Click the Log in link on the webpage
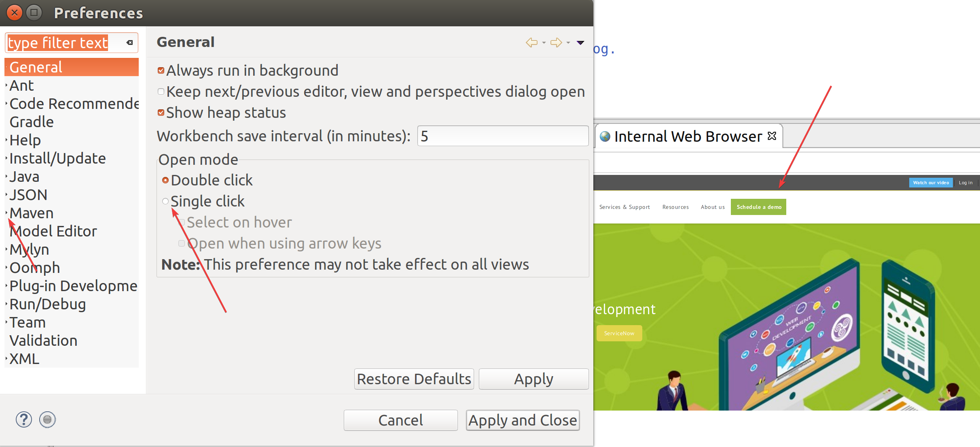The image size is (980, 447). pos(966,182)
